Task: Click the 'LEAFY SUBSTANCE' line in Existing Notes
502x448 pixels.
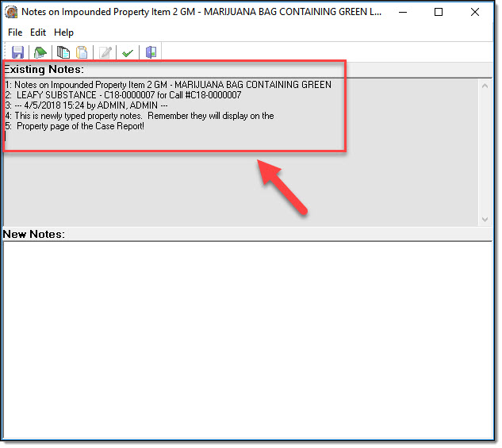Action: (x=127, y=95)
